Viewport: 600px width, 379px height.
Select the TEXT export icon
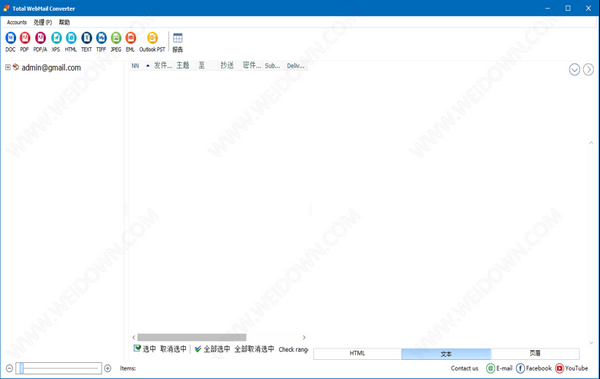(x=86, y=42)
